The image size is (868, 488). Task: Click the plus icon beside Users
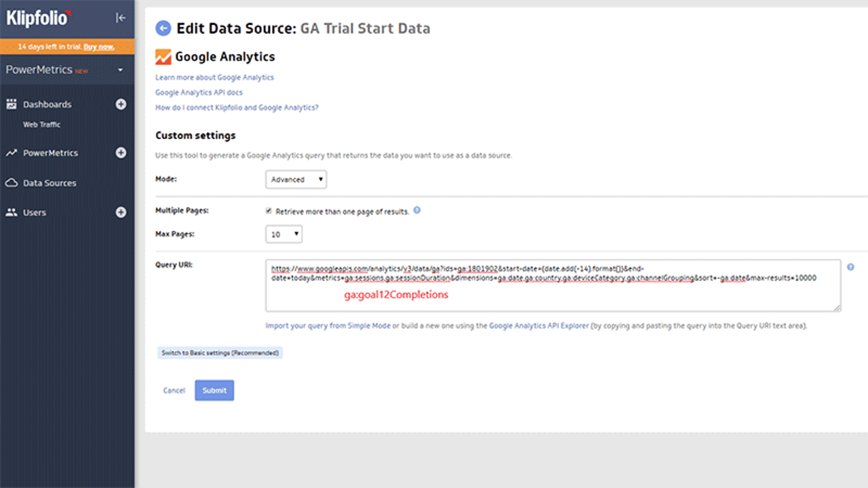[x=120, y=212]
